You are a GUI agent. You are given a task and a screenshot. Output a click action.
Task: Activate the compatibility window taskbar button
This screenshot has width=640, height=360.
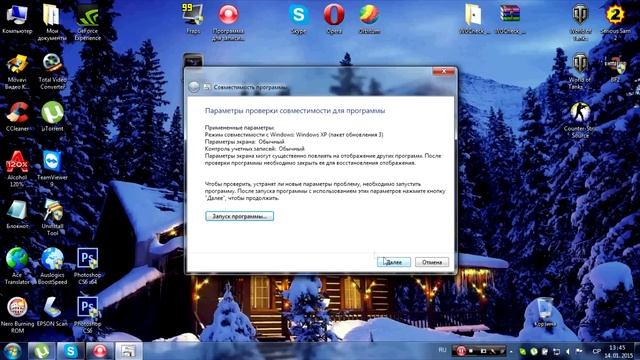(x=129, y=351)
